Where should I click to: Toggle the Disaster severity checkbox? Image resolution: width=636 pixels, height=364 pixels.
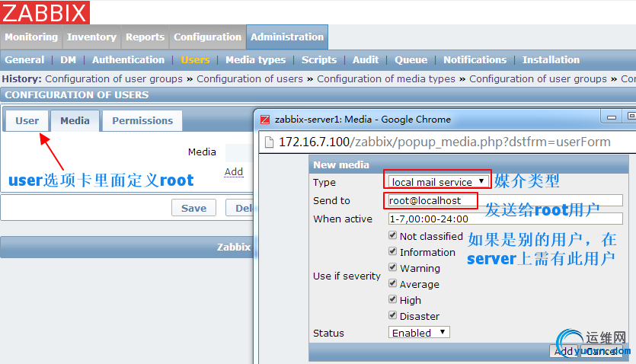point(392,315)
